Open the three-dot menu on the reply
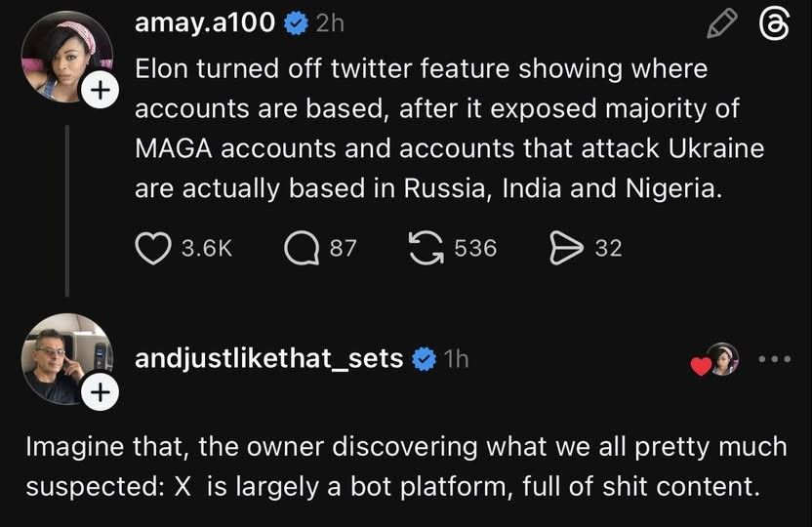The height and width of the screenshot is (527, 812). 775,360
